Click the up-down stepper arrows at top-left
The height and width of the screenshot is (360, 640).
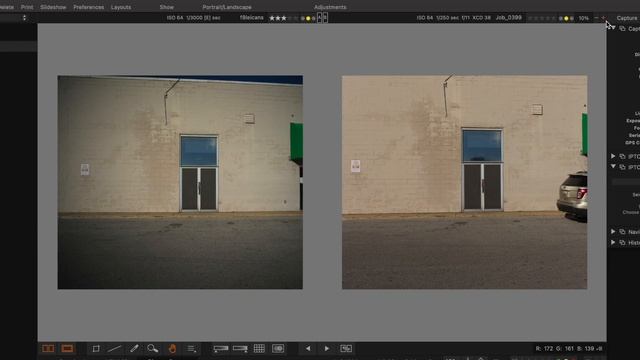[24, 18]
